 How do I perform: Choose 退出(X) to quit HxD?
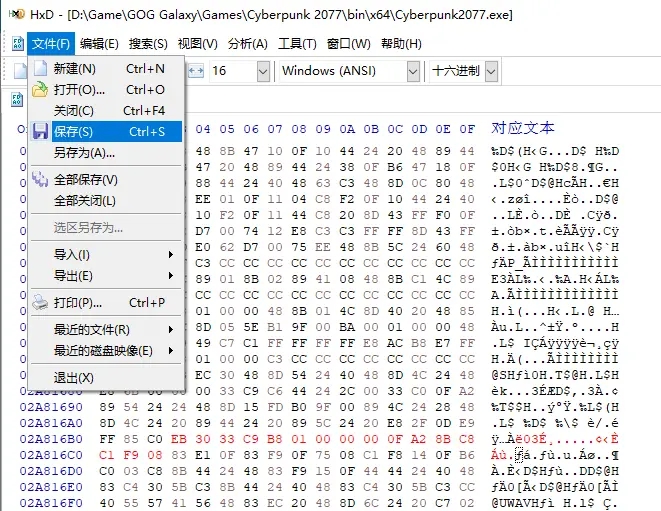tap(106, 378)
